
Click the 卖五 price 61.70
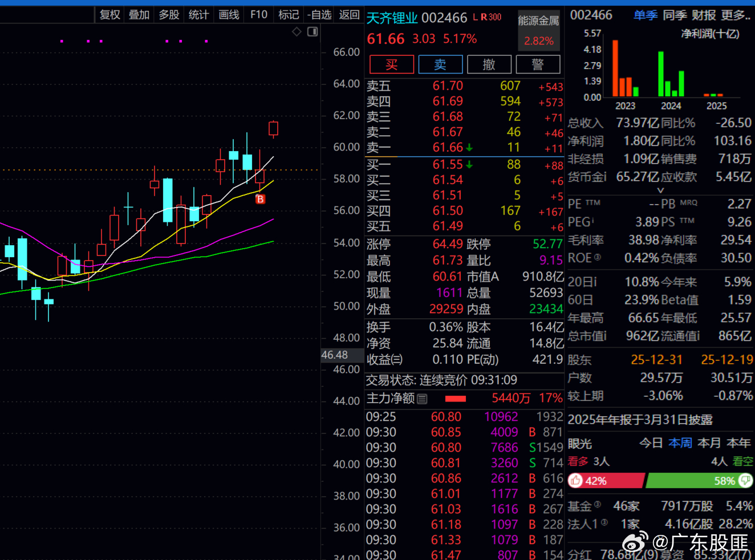448,86
